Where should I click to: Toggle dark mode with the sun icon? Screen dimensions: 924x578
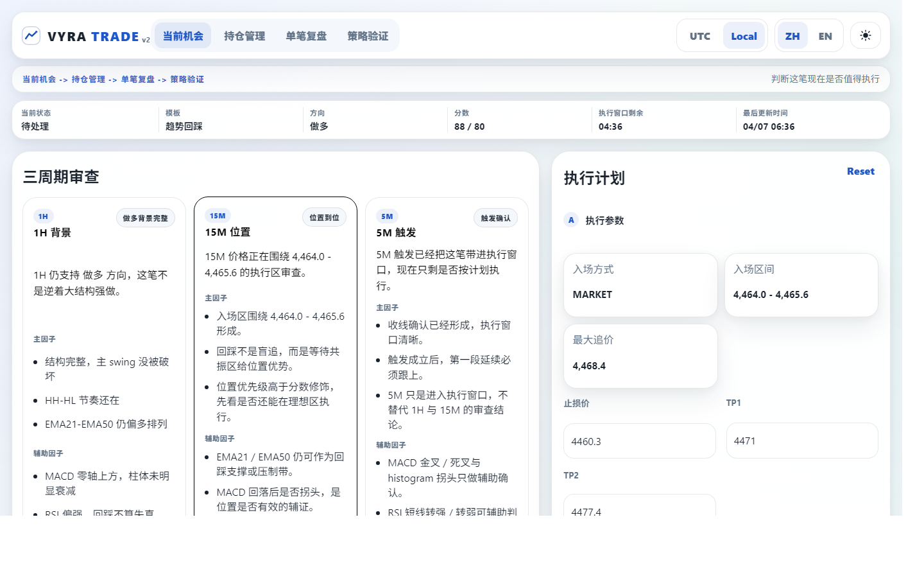click(865, 35)
